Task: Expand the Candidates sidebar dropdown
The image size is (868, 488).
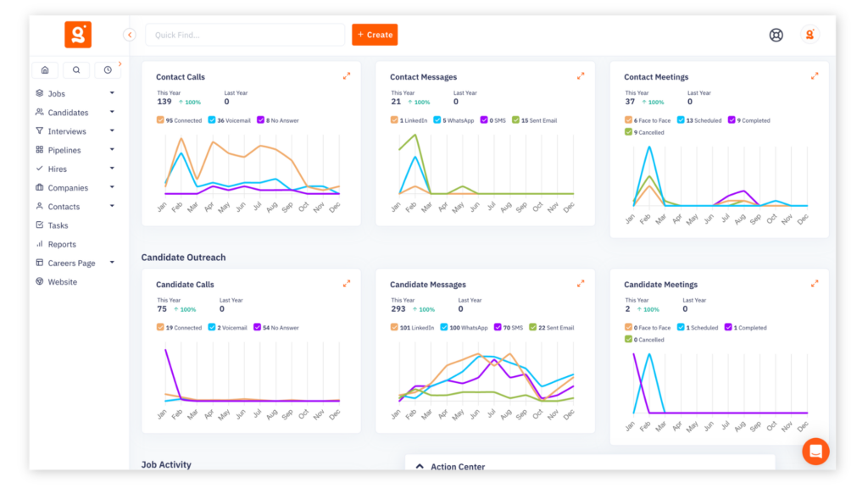Action: coord(111,112)
